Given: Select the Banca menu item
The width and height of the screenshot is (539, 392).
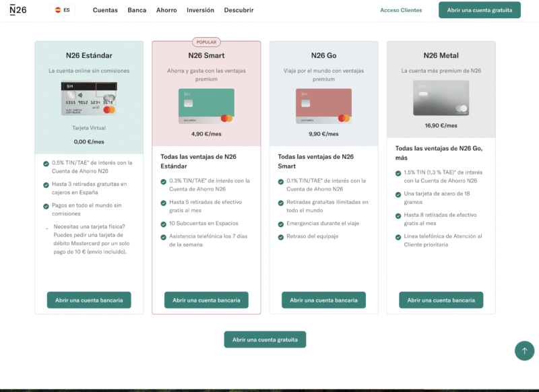Looking at the screenshot, I should pos(137,10).
